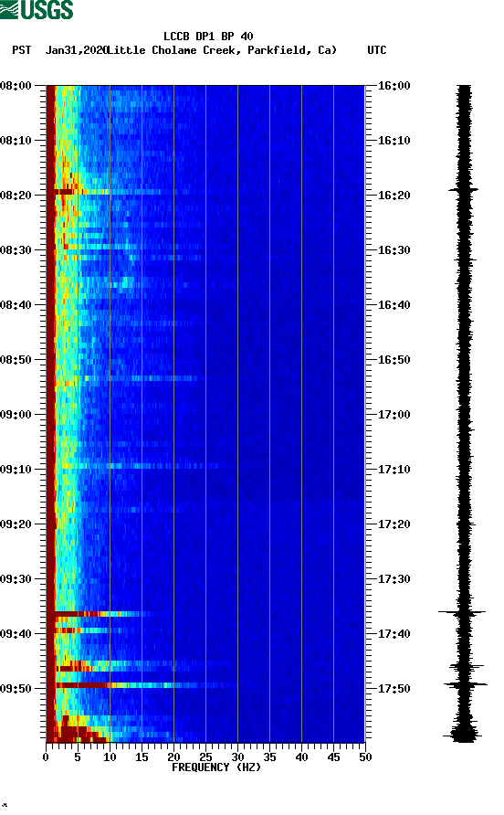Click the 17:00 UTC time label
This screenshot has width=504, height=815.
tap(394, 415)
